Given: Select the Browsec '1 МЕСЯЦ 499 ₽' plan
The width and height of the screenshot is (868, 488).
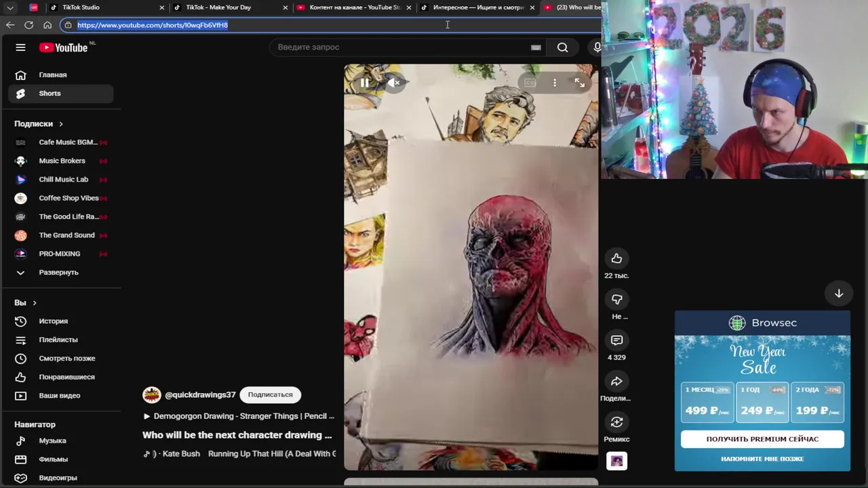Looking at the screenshot, I should (707, 402).
